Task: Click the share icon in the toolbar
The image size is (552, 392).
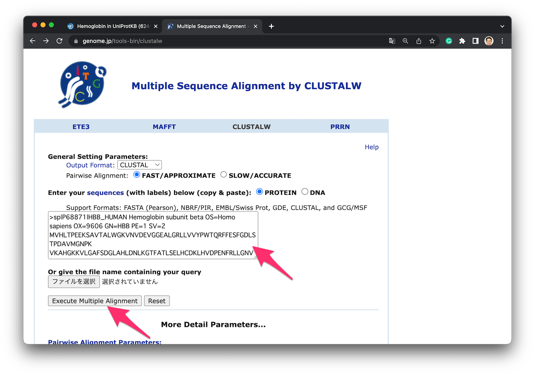Action: pos(418,41)
